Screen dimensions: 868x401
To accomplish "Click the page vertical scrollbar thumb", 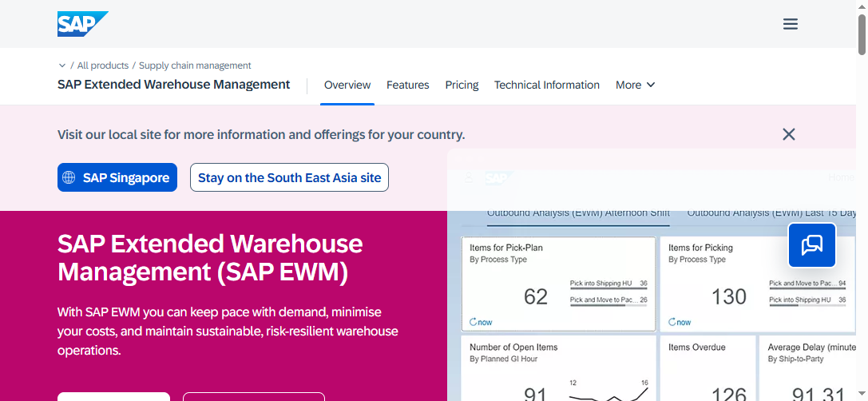I will pos(862,34).
